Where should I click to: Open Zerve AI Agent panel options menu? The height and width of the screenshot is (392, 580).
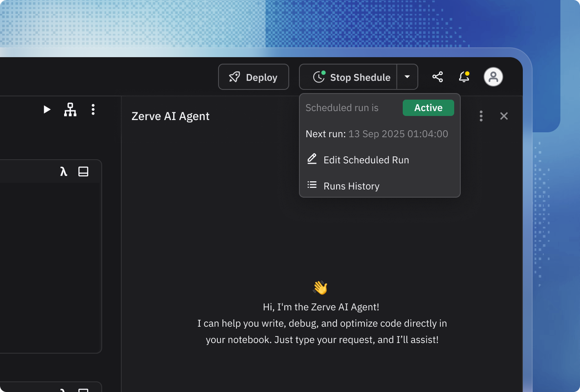[x=481, y=116]
